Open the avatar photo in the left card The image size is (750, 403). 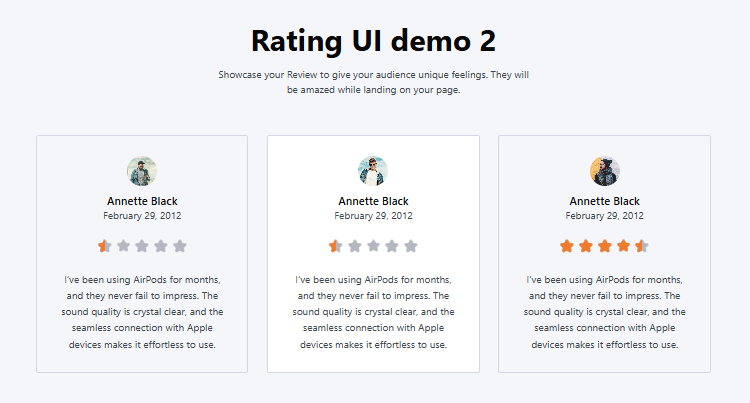(x=142, y=171)
